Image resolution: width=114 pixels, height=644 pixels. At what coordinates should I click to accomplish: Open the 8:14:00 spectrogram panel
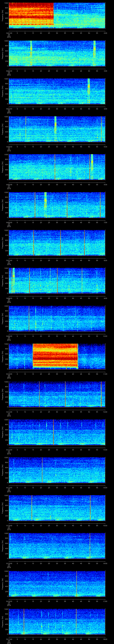57,508
